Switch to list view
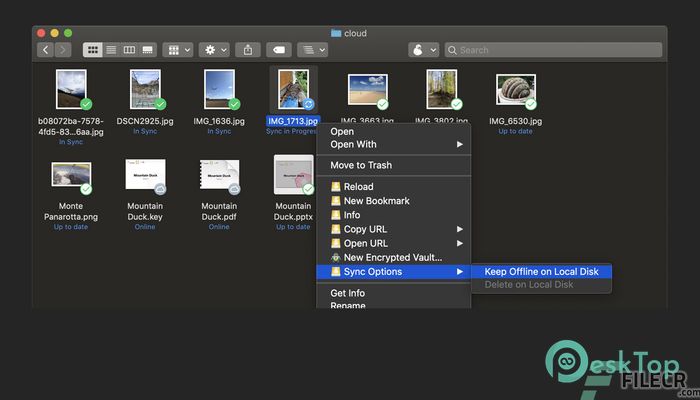Screen dimensions: 700x400 (x=111, y=50)
